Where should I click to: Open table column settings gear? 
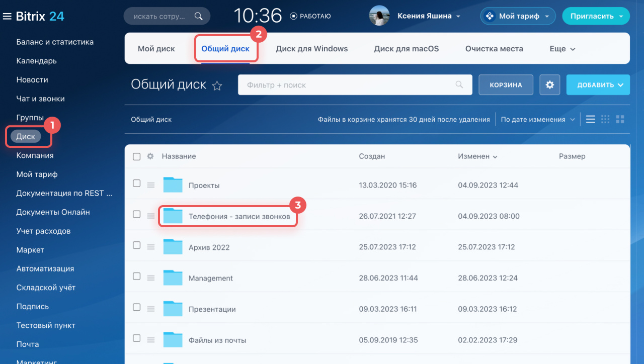pyautogui.click(x=150, y=156)
